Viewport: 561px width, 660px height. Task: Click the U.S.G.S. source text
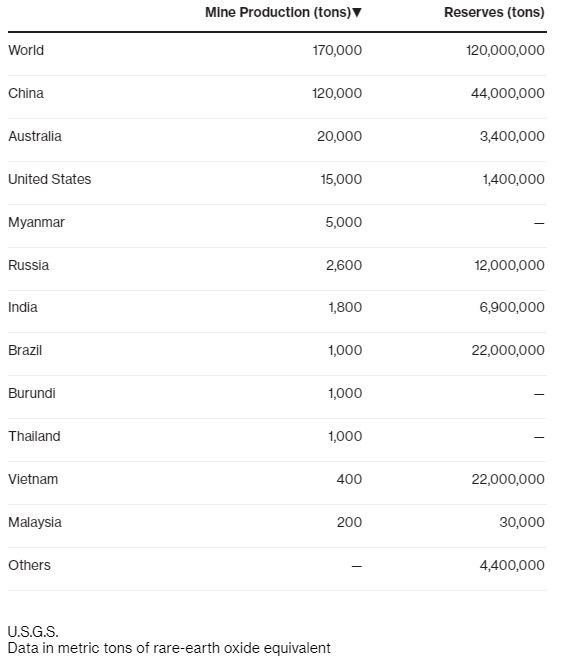[x=33, y=631]
